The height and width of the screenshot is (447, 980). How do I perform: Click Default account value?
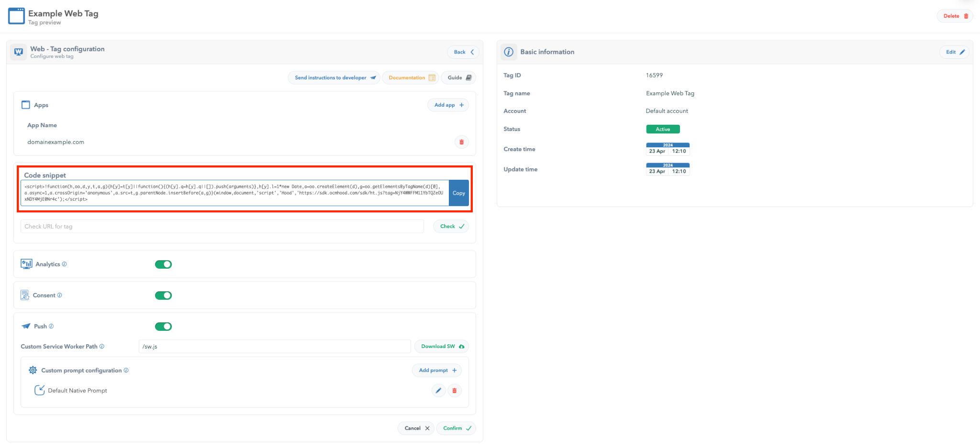pos(667,111)
